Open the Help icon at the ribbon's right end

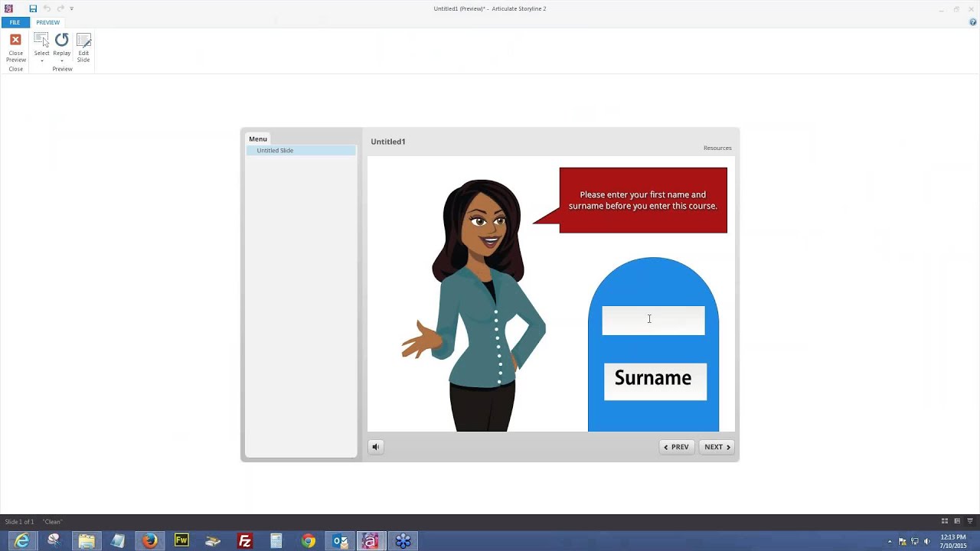[973, 22]
